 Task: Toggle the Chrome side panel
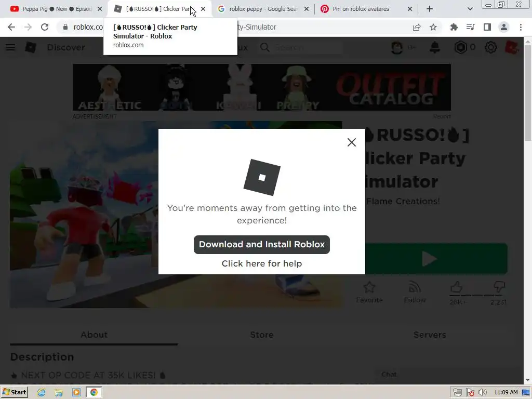click(487, 27)
